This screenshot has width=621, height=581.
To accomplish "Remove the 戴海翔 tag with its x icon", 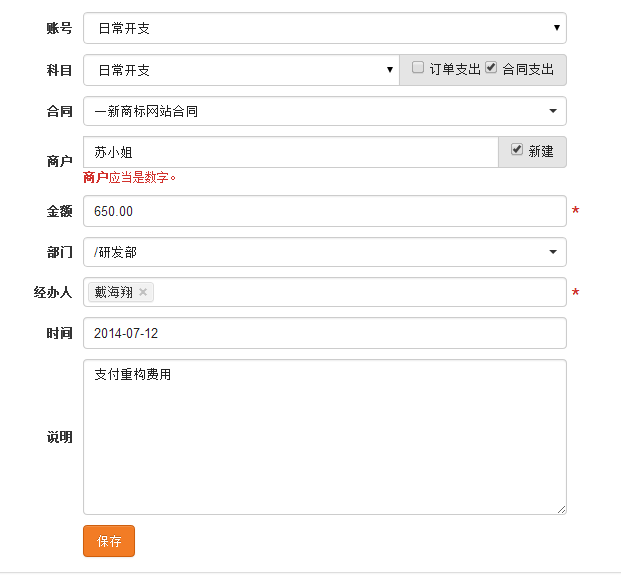I will pyautogui.click(x=143, y=292).
